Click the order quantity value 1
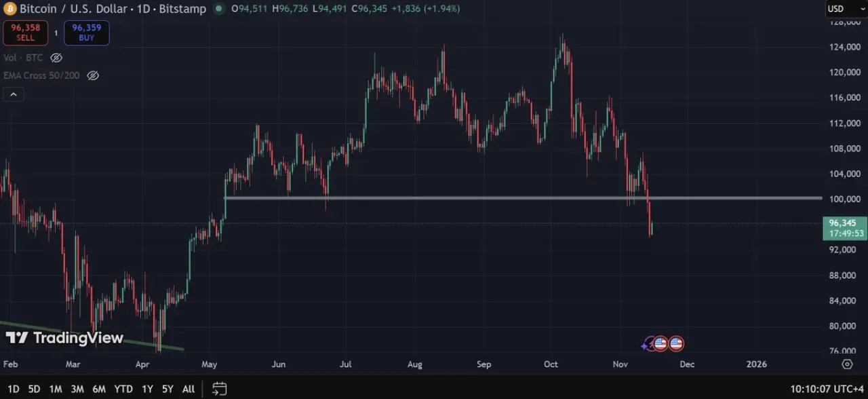The image size is (868, 399). (x=56, y=33)
